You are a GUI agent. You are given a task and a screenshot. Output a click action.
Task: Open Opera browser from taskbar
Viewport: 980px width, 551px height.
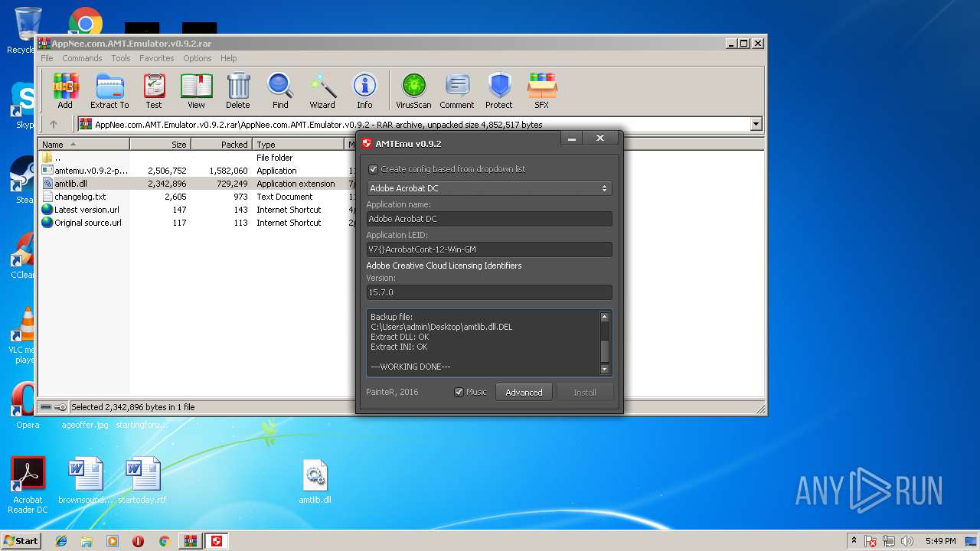pos(138,541)
